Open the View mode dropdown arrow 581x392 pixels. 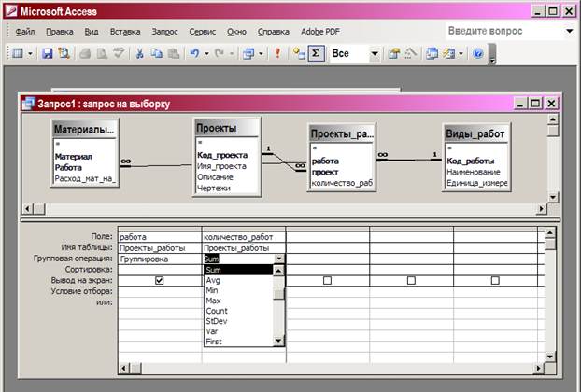[x=31, y=54]
